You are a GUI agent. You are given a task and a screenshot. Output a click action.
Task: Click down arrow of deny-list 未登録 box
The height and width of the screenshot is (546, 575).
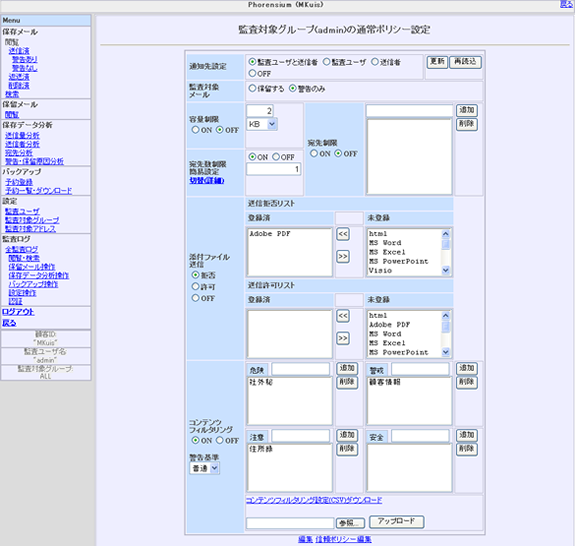pos(446,271)
